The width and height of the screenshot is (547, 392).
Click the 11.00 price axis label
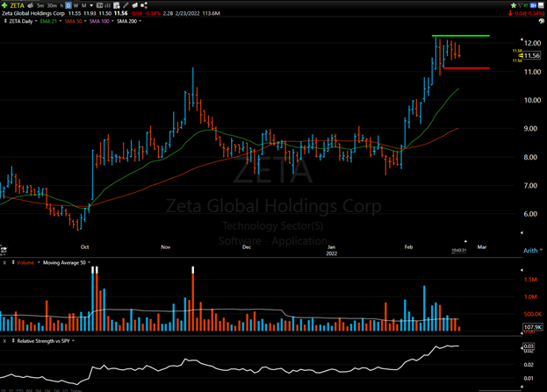[x=532, y=72]
